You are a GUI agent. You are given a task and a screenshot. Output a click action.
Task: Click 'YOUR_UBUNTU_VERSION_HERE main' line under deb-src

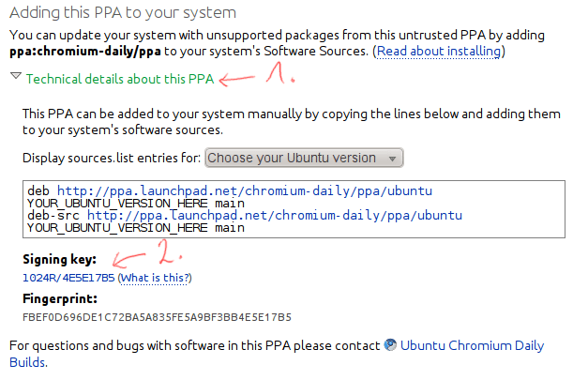click(136, 228)
